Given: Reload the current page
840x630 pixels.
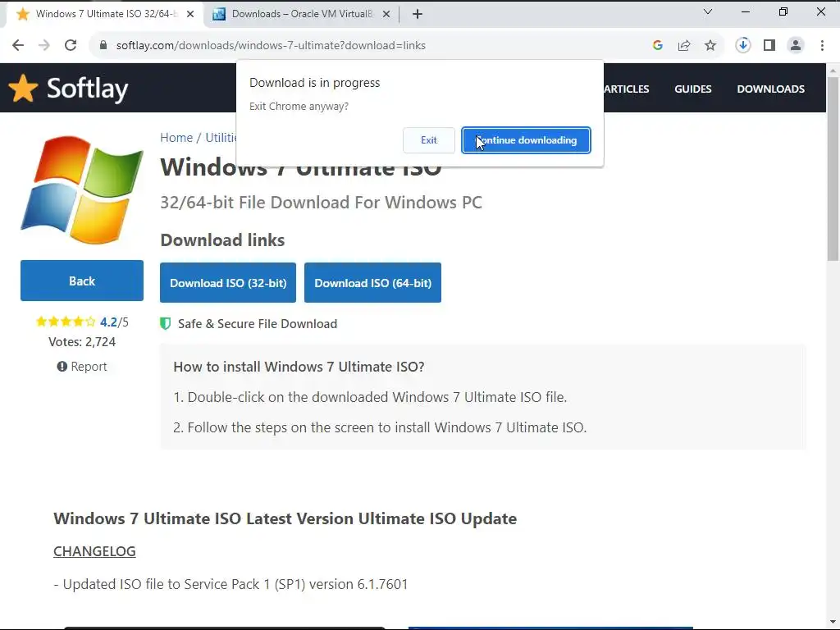Looking at the screenshot, I should [x=71, y=46].
